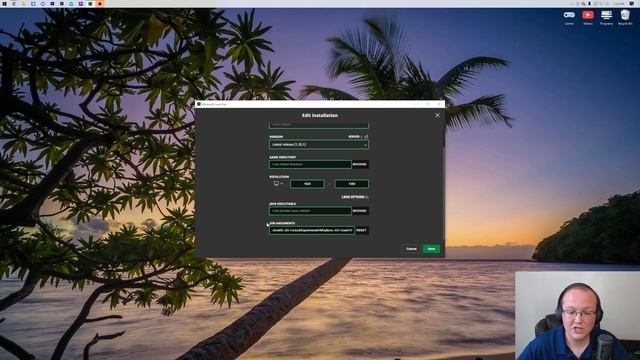Click the Java Executable path field
This screenshot has width=640, height=360.
[310, 211]
